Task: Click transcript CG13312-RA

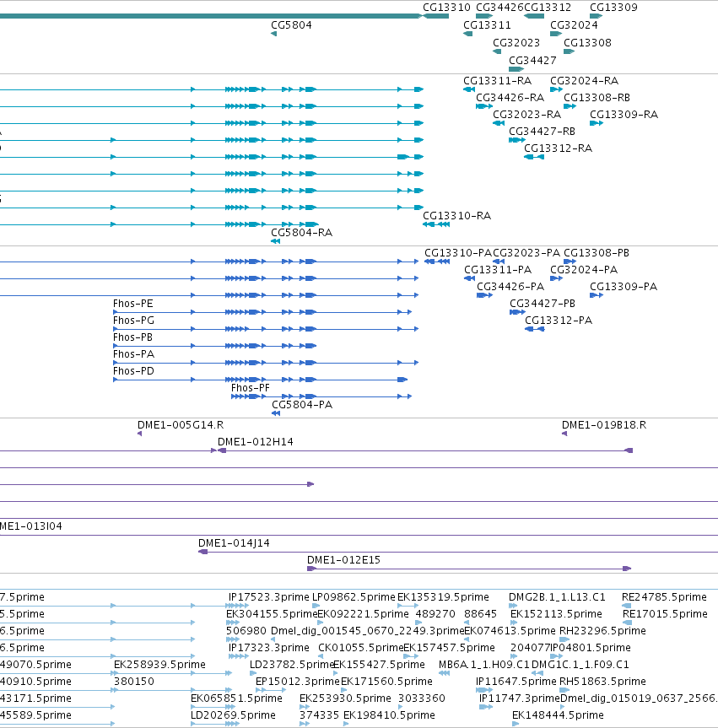Action: tap(558, 148)
